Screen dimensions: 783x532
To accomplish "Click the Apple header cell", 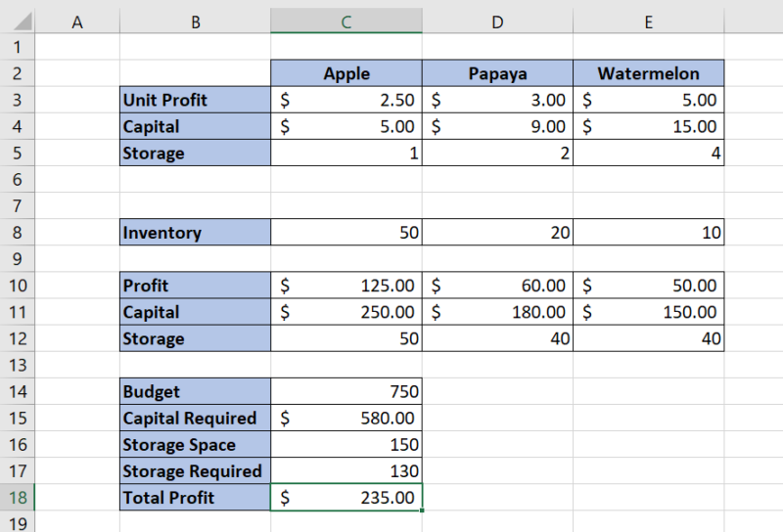I will pyautogui.click(x=346, y=73).
